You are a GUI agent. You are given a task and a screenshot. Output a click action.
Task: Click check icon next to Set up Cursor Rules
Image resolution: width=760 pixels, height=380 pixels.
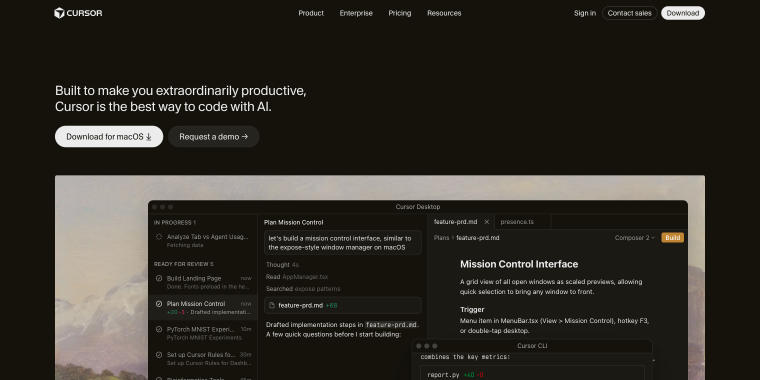[158, 354]
